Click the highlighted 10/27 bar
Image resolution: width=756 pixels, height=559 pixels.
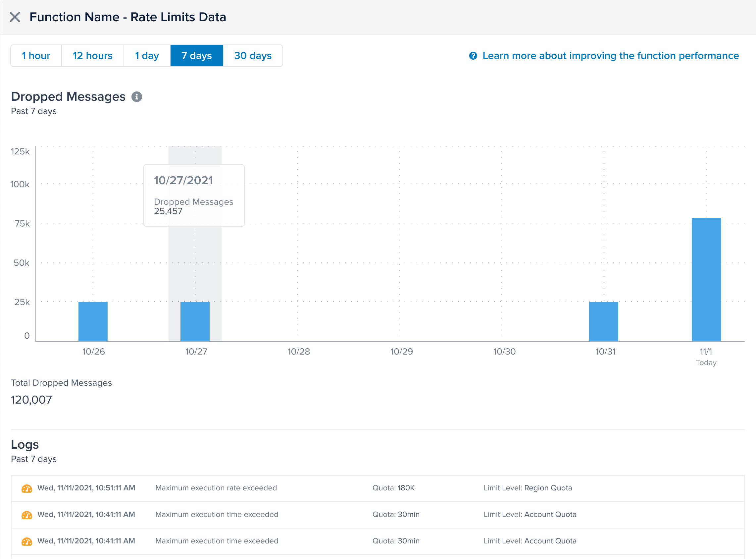pos(195,321)
